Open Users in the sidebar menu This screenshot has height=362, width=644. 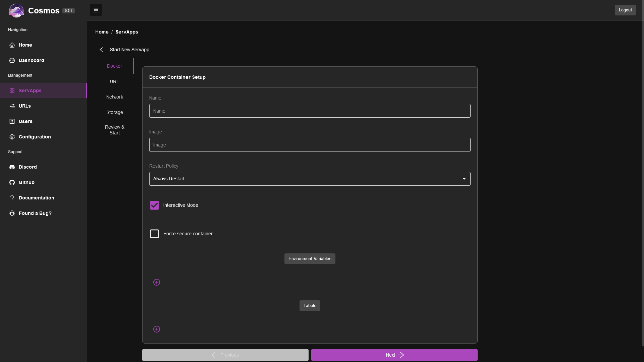point(43,121)
